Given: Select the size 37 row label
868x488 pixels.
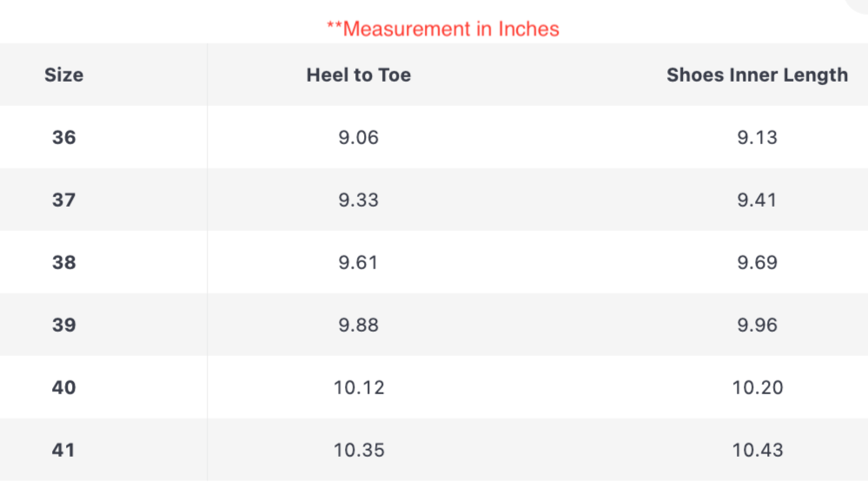Looking at the screenshot, I should (x=63, y=200).
